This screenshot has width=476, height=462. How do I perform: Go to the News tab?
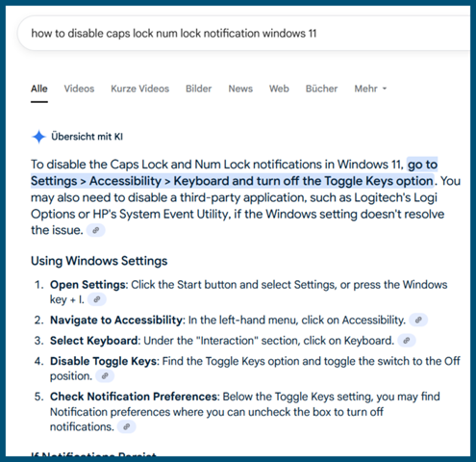coord(240,89)
